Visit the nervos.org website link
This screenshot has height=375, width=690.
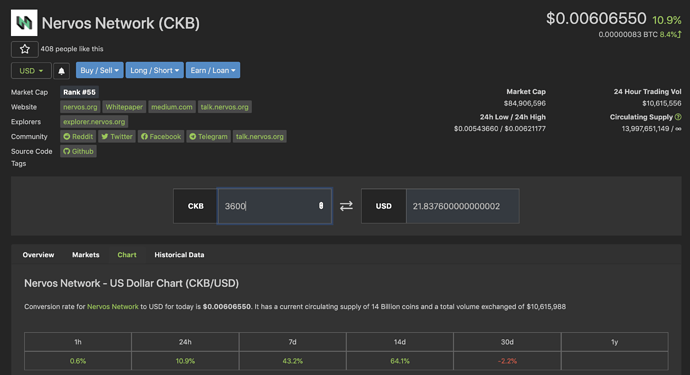[80, 107]
